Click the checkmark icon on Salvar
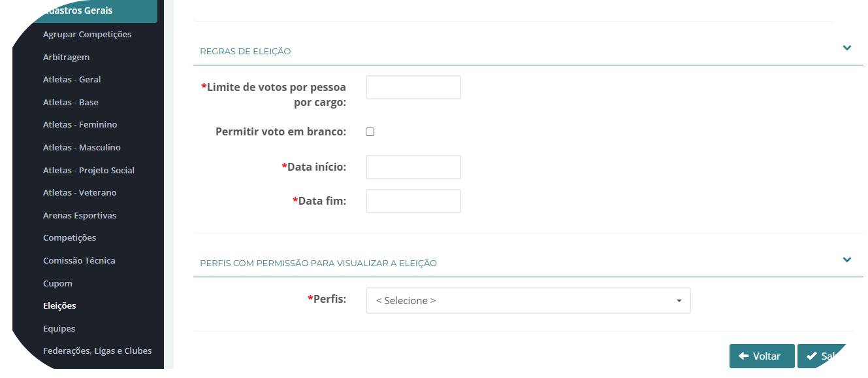 point(811,356)
